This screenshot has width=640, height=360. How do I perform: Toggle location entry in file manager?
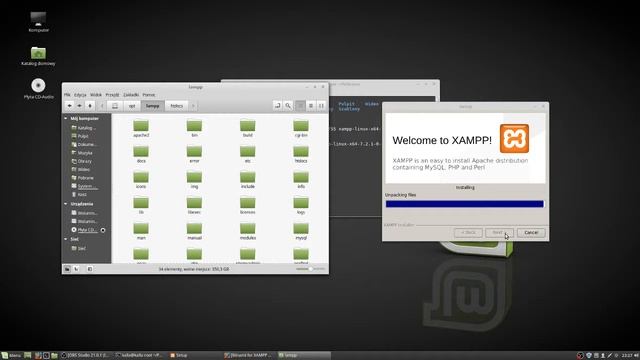[278, 106]
